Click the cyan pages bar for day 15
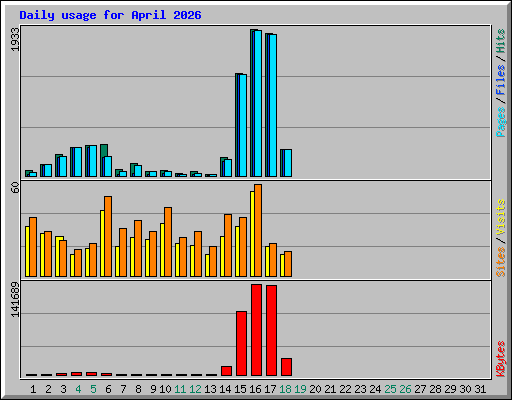Image resolution: width=512 pixels, height=400 pixels. [243, 125]
